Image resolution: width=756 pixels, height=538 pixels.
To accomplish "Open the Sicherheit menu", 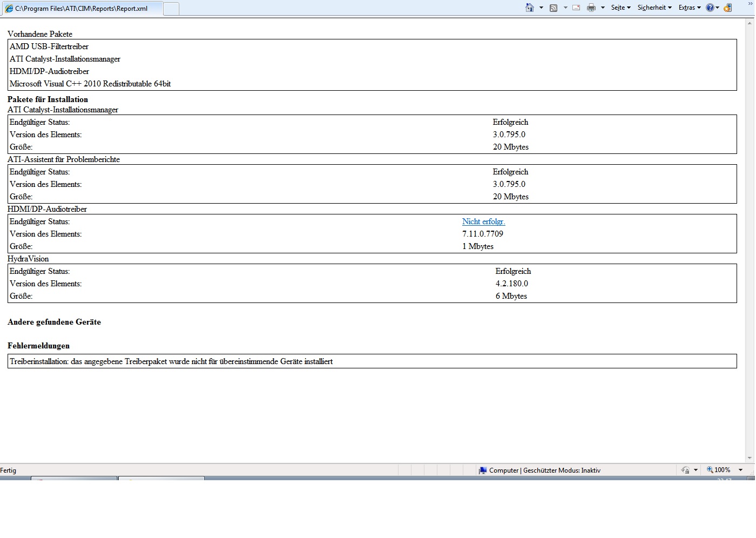I will tap(654, 8).
